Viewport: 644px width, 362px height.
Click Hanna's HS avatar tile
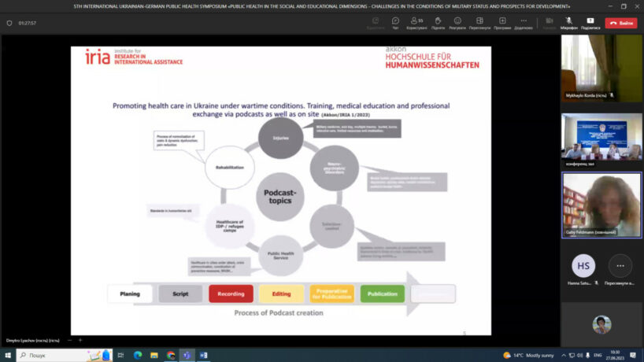[583, 265]
